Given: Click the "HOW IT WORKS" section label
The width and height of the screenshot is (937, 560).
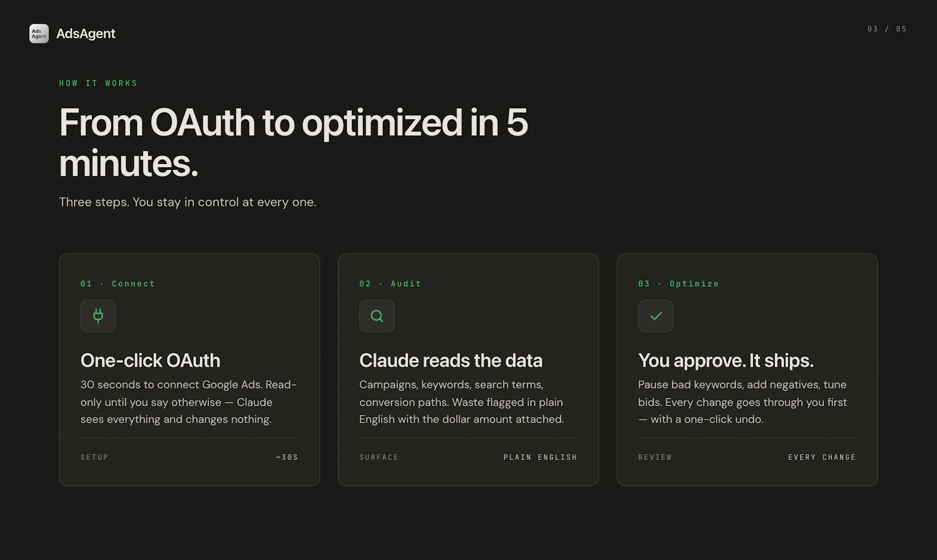Looking at the screenshot, I should (x=98, y=83).
